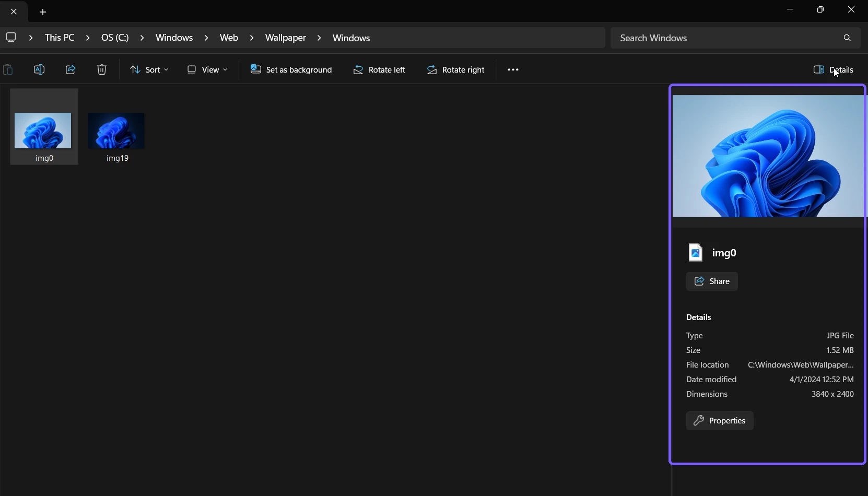Open a new tab with plus icon
This screenshot has height=496, width=868.
pyautogui.click(x=43, y=11)
